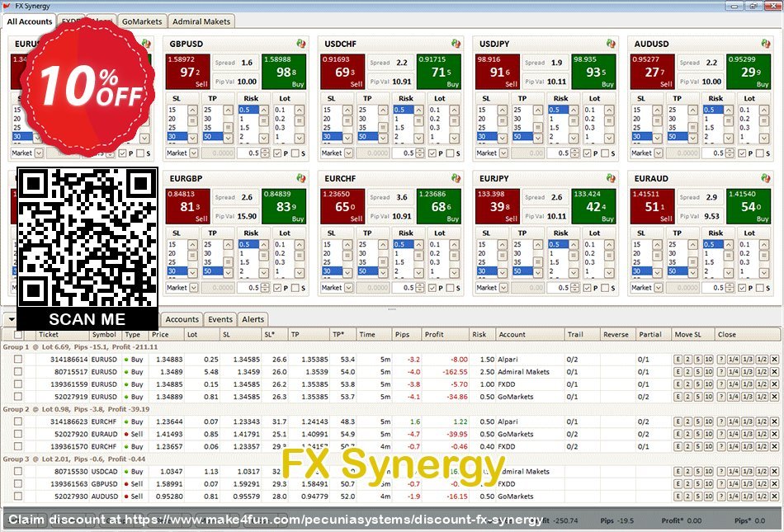The width and height of the screenshot is (784, 532).
Task: Close trade 314186614 with the X icon
Action: coord(774,359)
